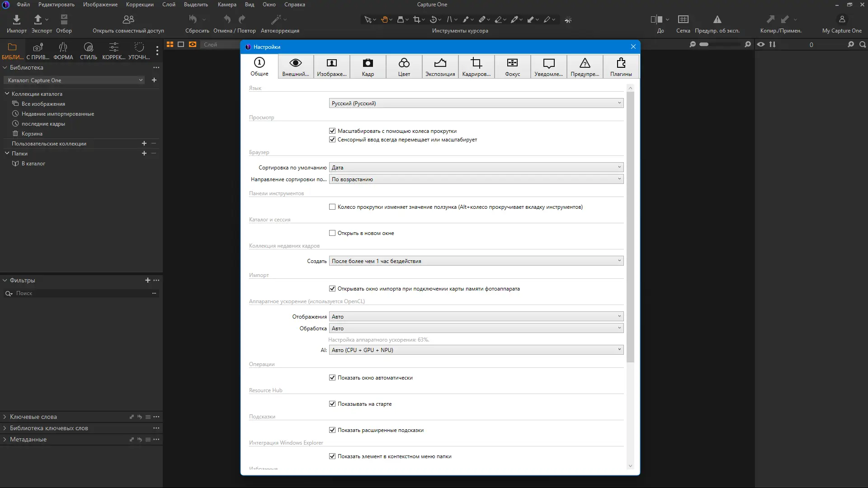Toggle the Grid overlay icon

click(683, 19)
